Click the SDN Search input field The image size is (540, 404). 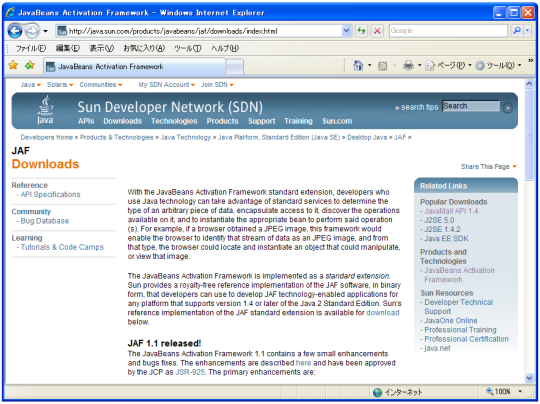[471, 106]
